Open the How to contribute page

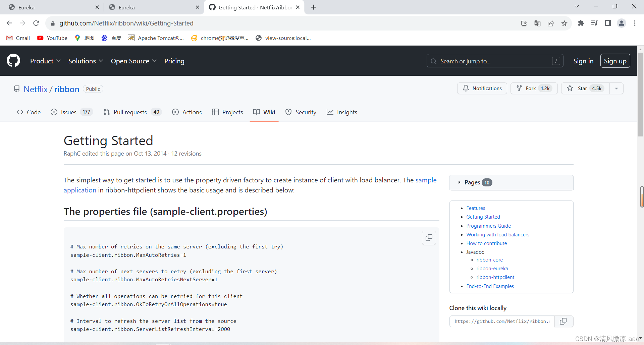(486, 243)
